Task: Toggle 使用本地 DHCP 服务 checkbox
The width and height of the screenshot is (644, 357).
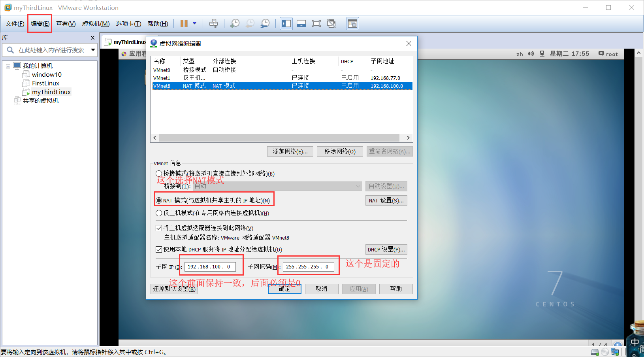Action: pos(159,249)
